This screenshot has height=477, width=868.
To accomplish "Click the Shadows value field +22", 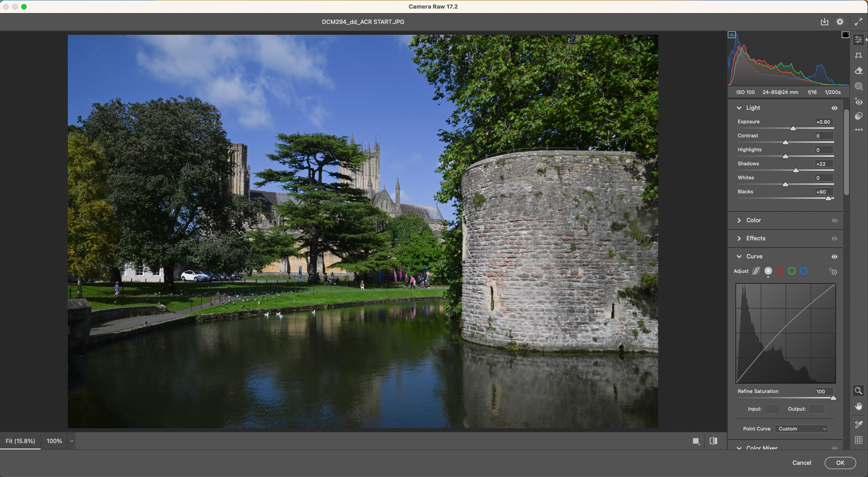I will pyautogui.click(x=824, y=164).
